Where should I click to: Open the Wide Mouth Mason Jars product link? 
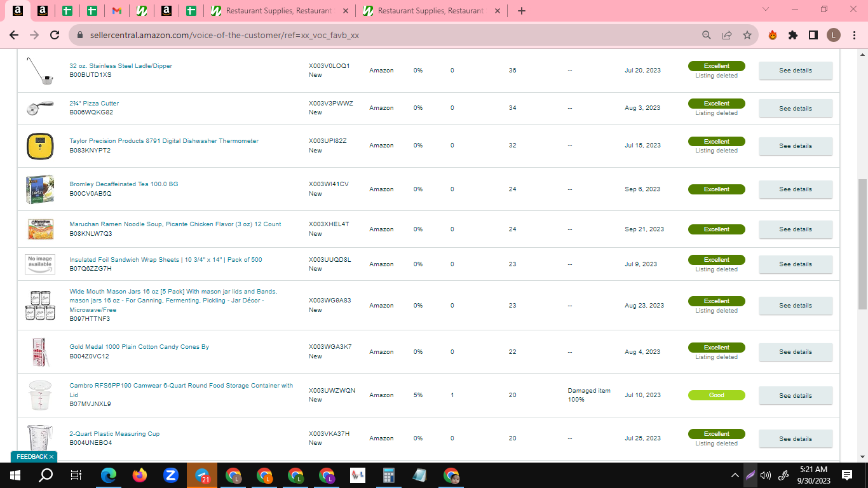click(173, 301)
